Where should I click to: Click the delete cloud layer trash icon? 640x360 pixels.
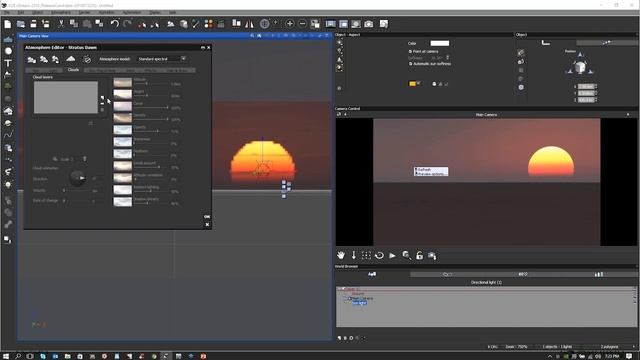(x=102, y=109)
